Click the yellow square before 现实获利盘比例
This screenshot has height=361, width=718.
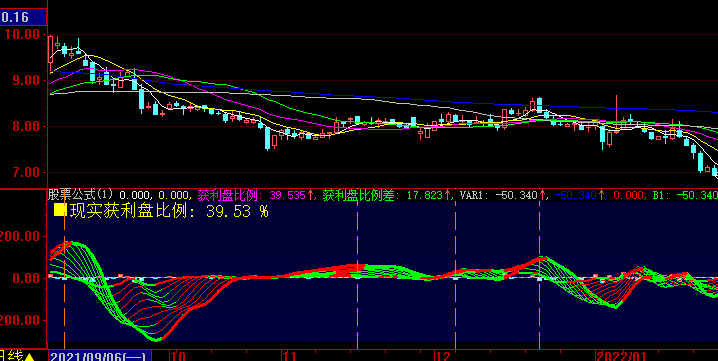(60, 211)
